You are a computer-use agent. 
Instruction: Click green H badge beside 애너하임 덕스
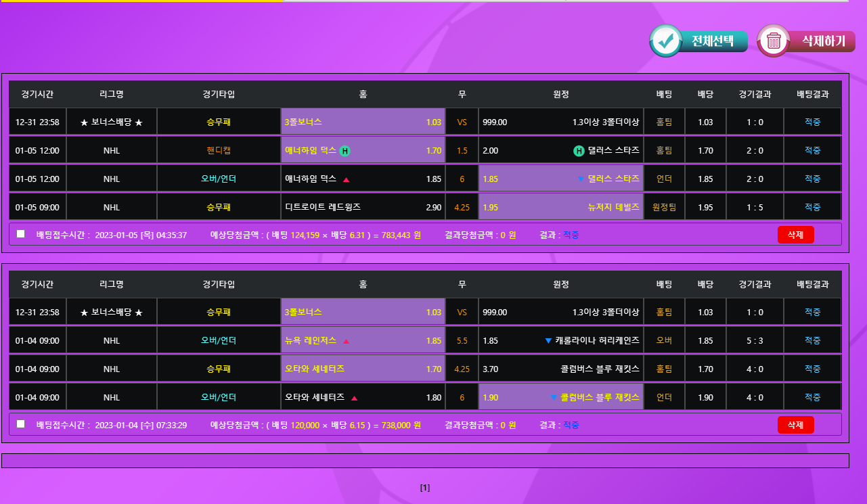point(344,151)
